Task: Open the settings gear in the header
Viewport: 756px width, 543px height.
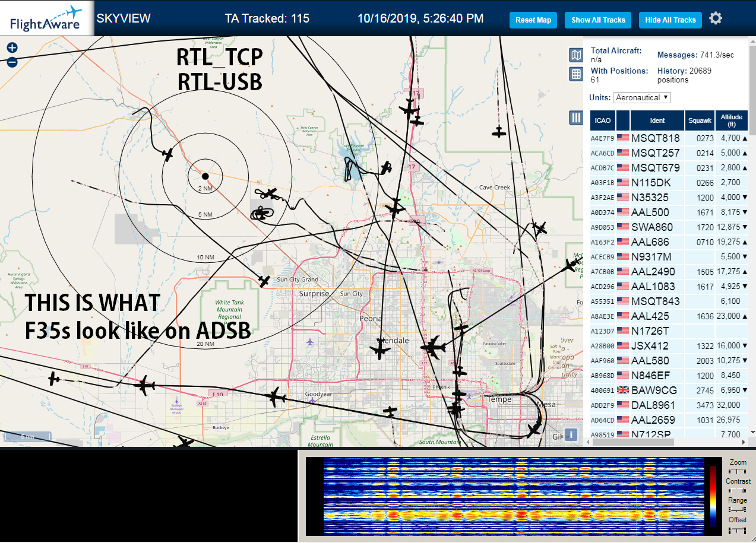Action: (716, 18)
